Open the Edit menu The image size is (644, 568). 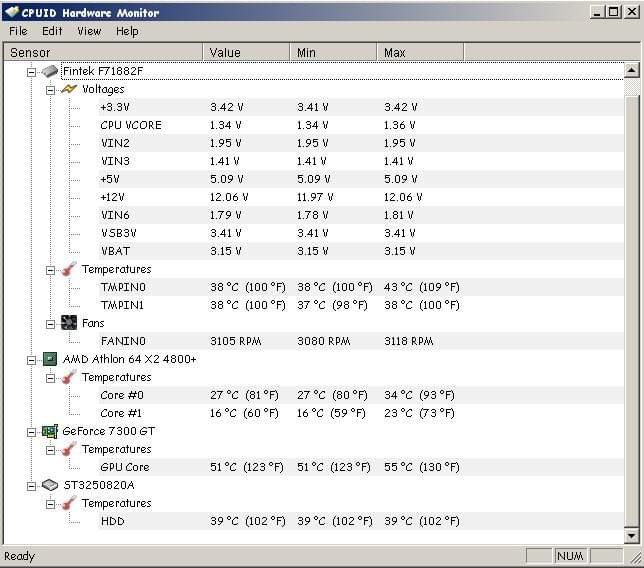coord(52,31)
